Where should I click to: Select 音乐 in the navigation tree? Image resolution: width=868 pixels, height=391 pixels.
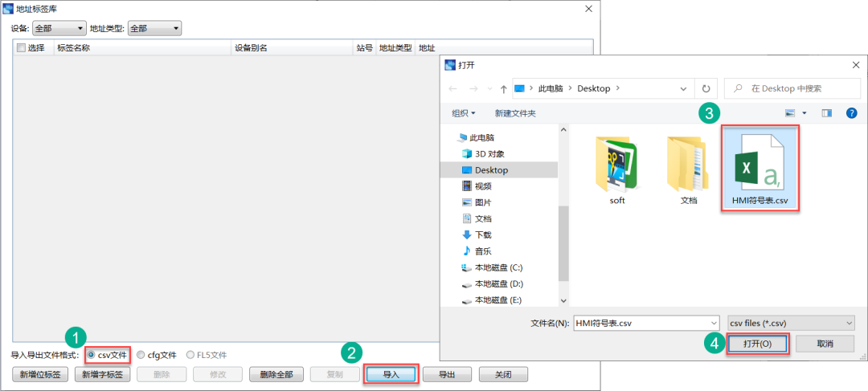click(476, 251)
